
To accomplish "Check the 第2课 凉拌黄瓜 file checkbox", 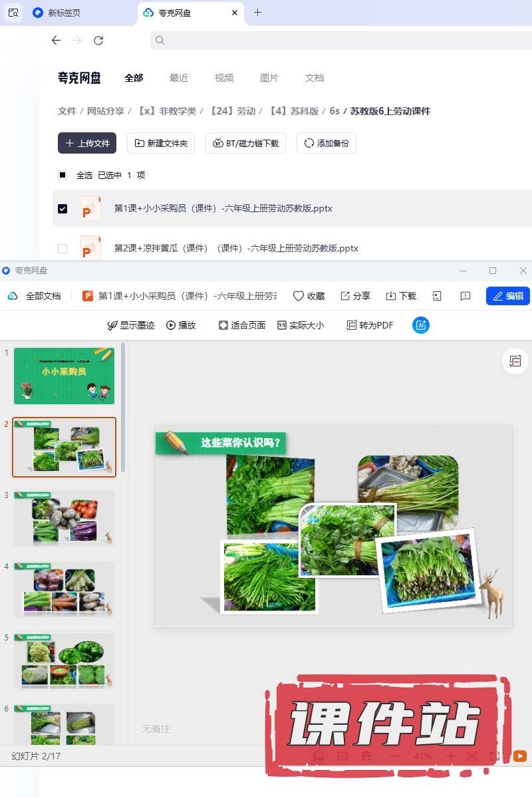I will (63, 249).
